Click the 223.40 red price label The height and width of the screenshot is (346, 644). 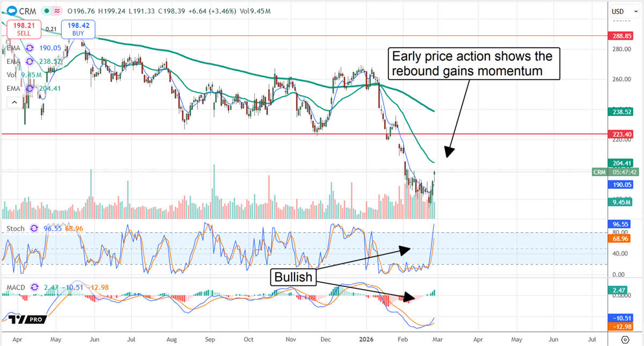(621, 134)
